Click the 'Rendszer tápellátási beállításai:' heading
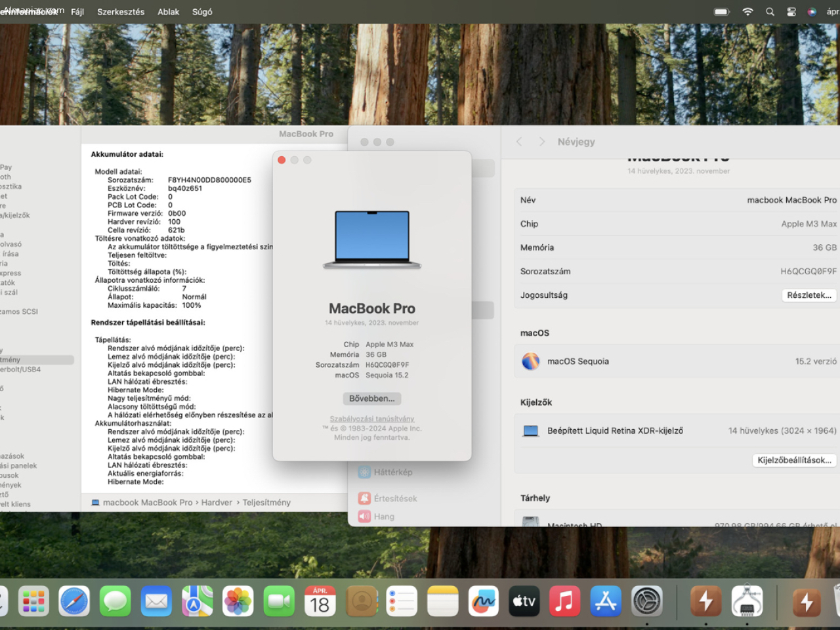 pos(148,322)
